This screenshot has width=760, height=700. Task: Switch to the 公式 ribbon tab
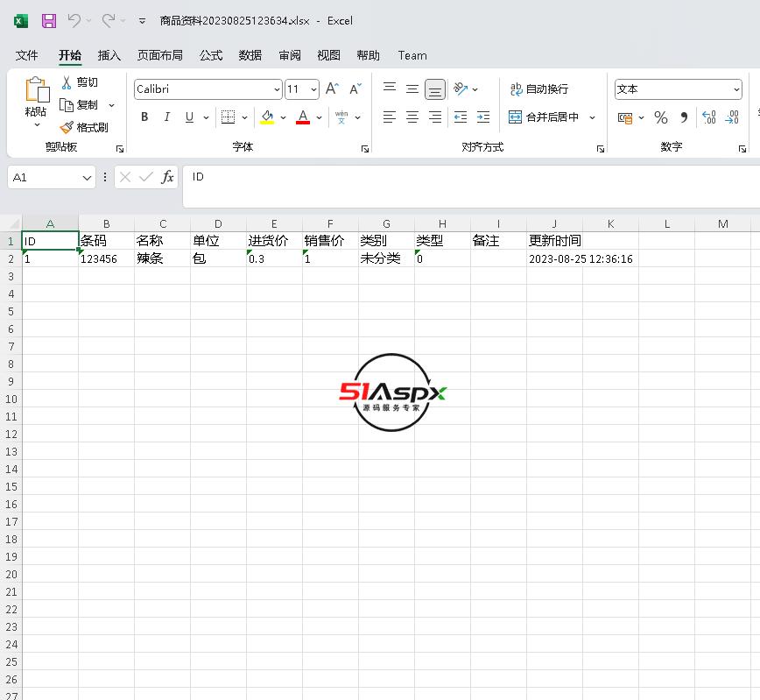(211, 55)
